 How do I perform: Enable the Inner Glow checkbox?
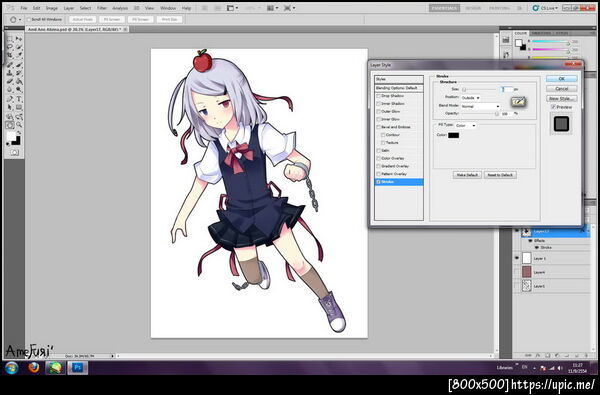click(378, 119)
